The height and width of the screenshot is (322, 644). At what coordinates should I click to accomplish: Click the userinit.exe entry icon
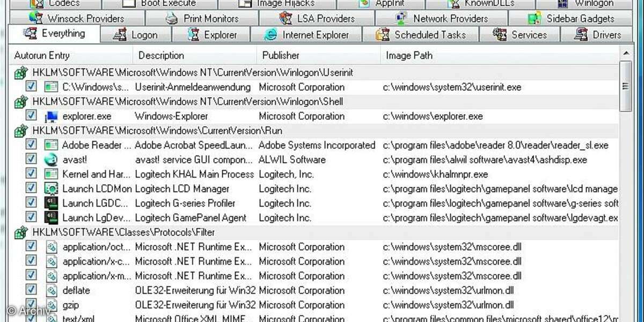[50, 87]
